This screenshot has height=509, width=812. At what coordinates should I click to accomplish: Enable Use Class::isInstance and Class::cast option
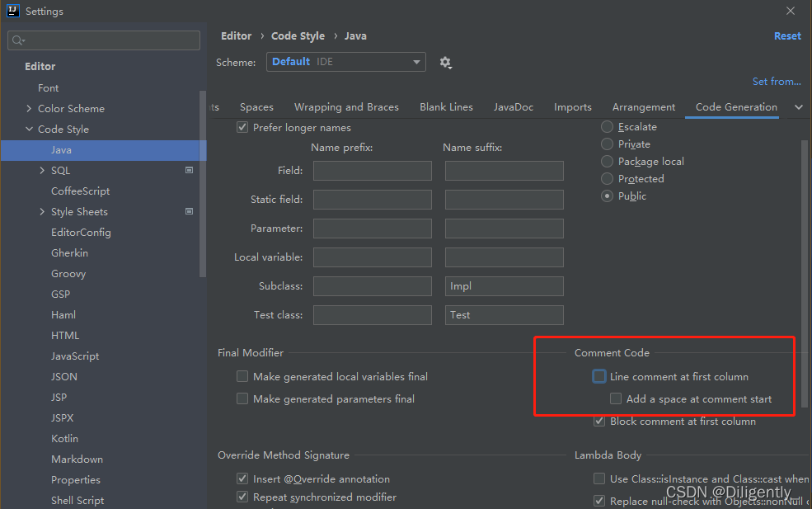coord(599,478)
